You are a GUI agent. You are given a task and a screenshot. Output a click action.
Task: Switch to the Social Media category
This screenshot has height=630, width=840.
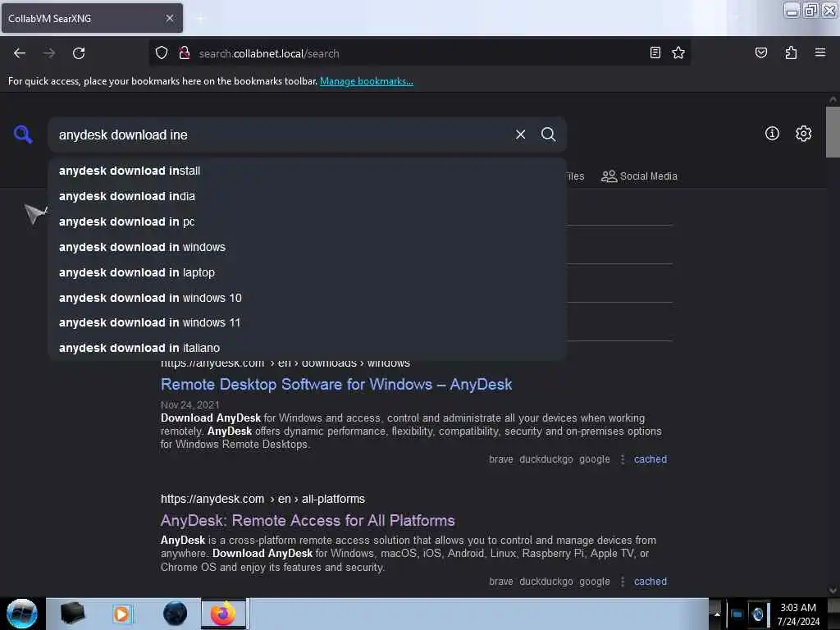click(x=639, y=176)
